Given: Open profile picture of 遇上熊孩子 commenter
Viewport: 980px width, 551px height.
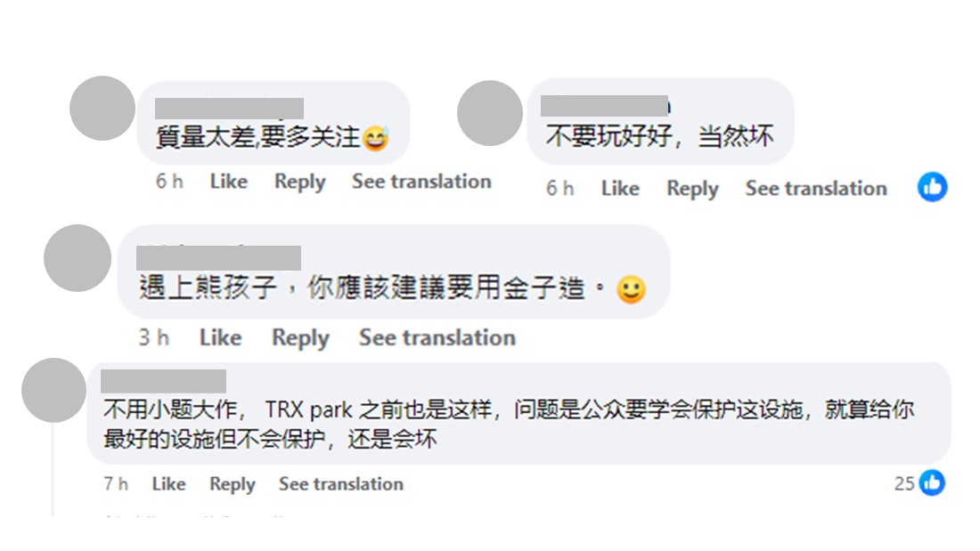Looking at the screenshot, I should click(77, 257).
